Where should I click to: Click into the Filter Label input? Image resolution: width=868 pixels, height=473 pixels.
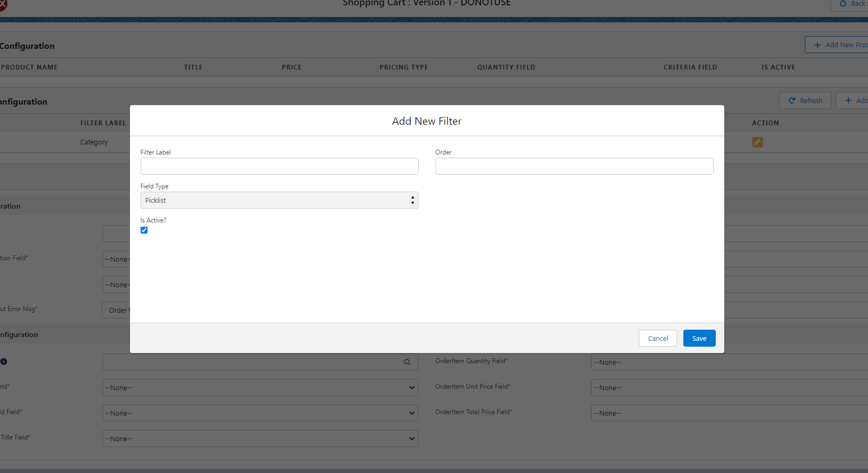coord(279,166)
